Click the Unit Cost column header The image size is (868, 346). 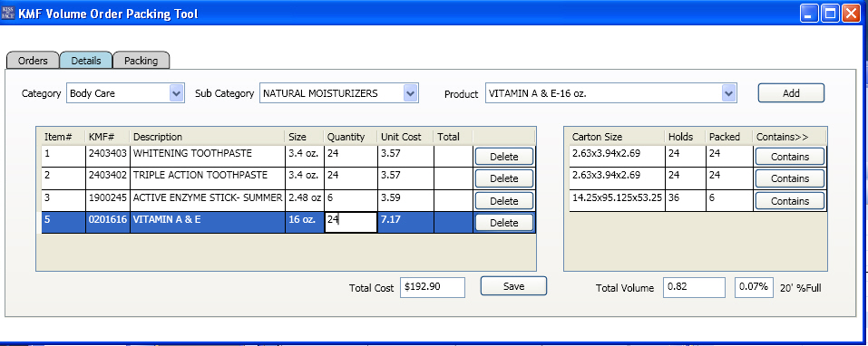pos(405,137)
